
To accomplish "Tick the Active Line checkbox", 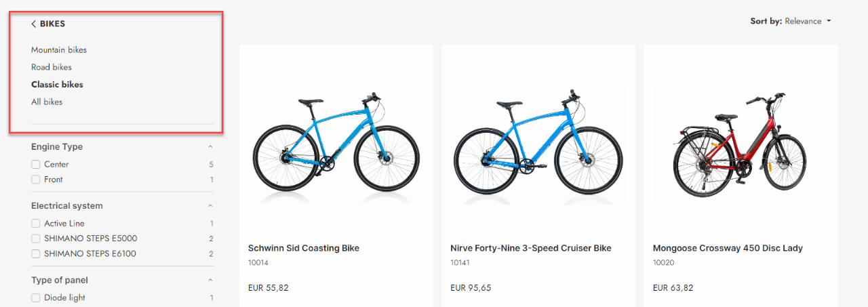I will click(36, 224).
